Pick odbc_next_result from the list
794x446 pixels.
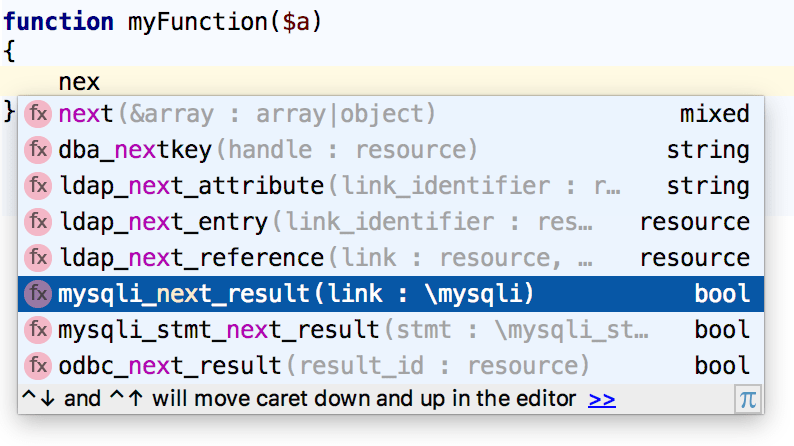(390, 366)
